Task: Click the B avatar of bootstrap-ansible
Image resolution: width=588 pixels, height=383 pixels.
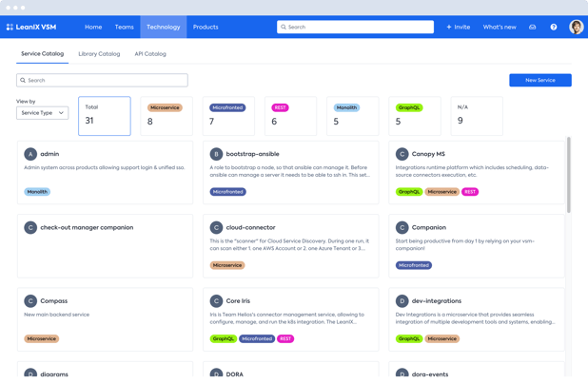Action: pos(216,154)
